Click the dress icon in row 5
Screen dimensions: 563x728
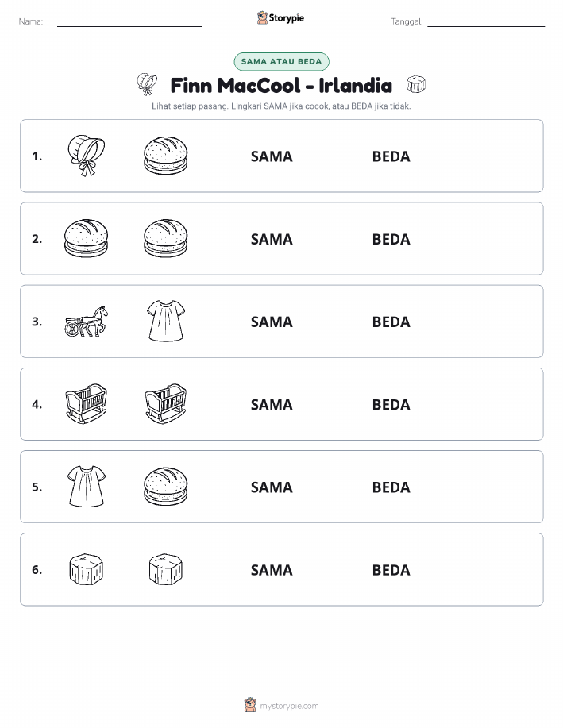click(x=87, y=486)
